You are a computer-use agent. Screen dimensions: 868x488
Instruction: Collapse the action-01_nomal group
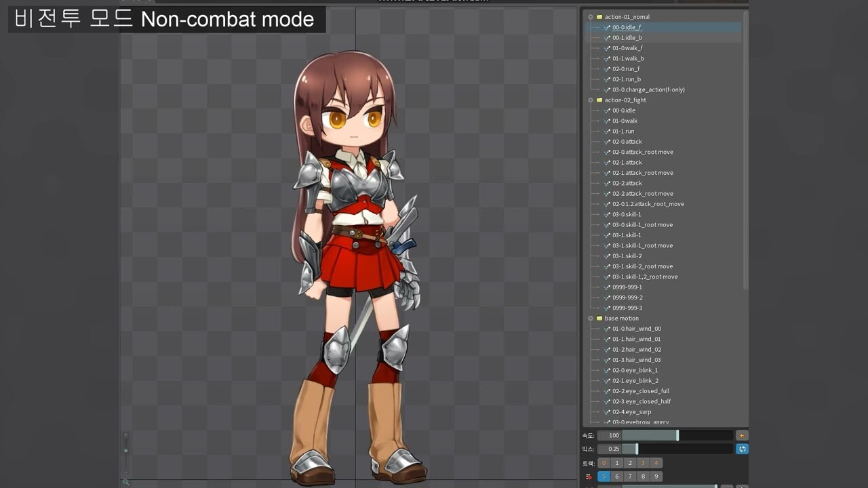[591, 17]
